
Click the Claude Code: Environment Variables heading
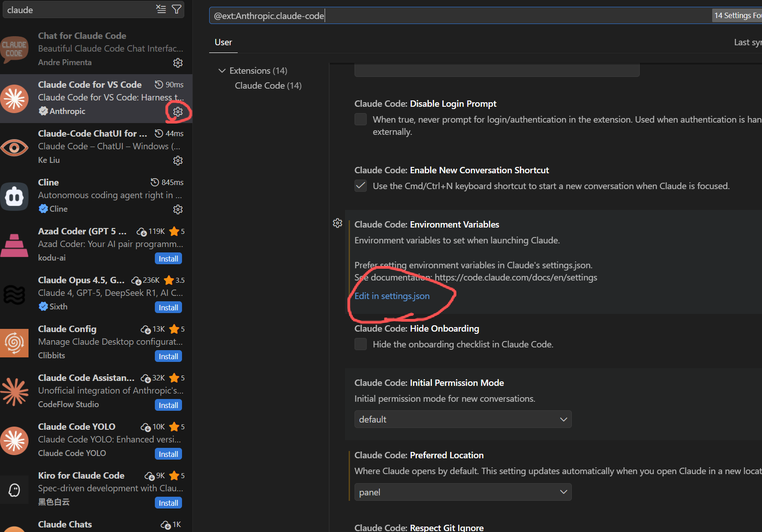tap(427, 224)
